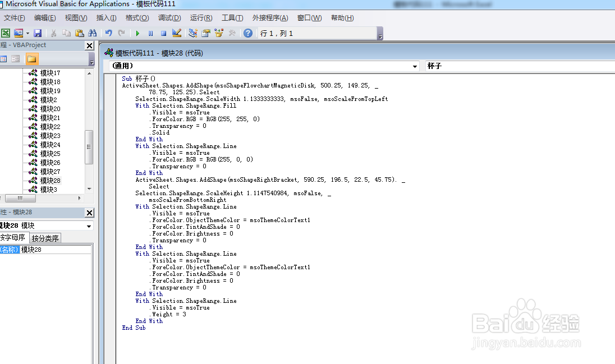Screen dimensions: 615x364
Task: Toggle Folders icon in project panel
Action: (32, 59)
